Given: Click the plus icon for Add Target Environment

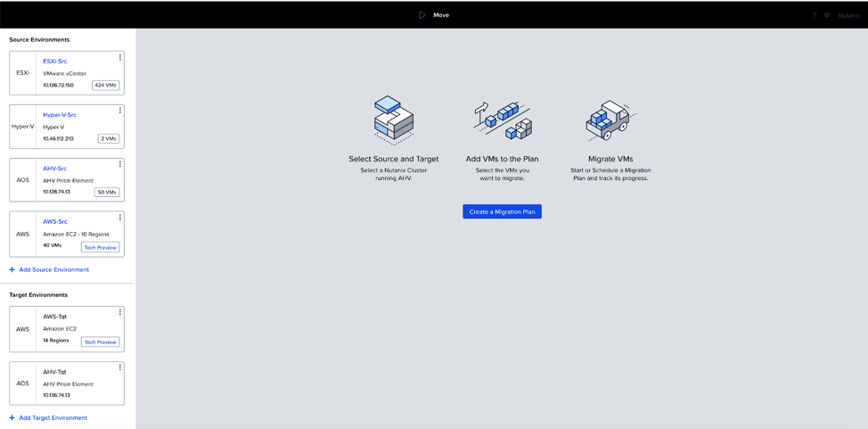Looking at the screenshot, I should point(12,417).
